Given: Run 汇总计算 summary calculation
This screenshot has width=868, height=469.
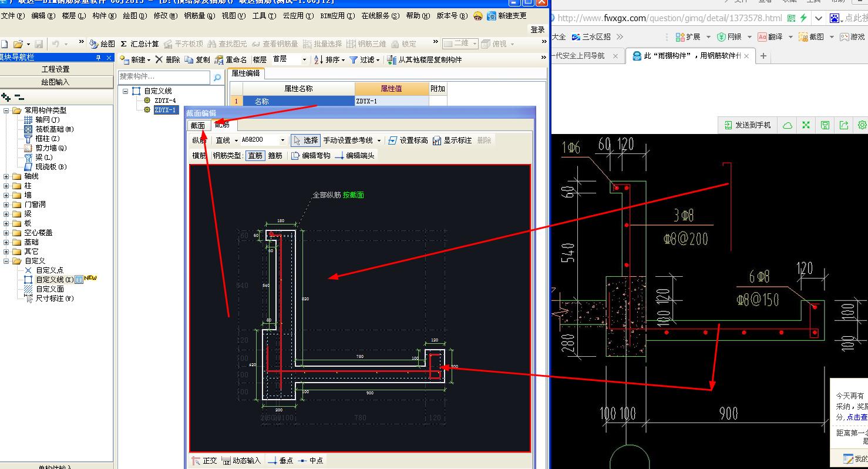Looking at the screenshot, I should 139,44.
